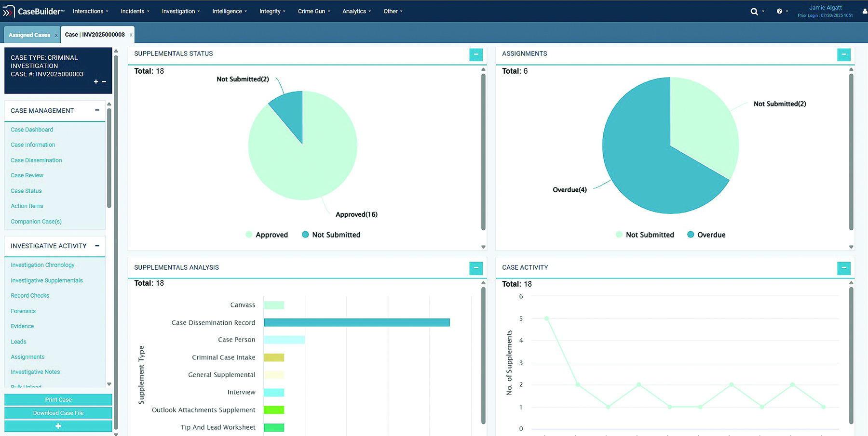Open the Crime Gun menu

pyautogui.click(x=313, y=11)
